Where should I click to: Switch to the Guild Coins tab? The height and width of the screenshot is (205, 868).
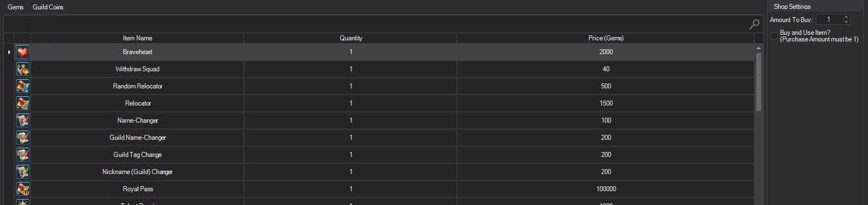click(48, 7)
